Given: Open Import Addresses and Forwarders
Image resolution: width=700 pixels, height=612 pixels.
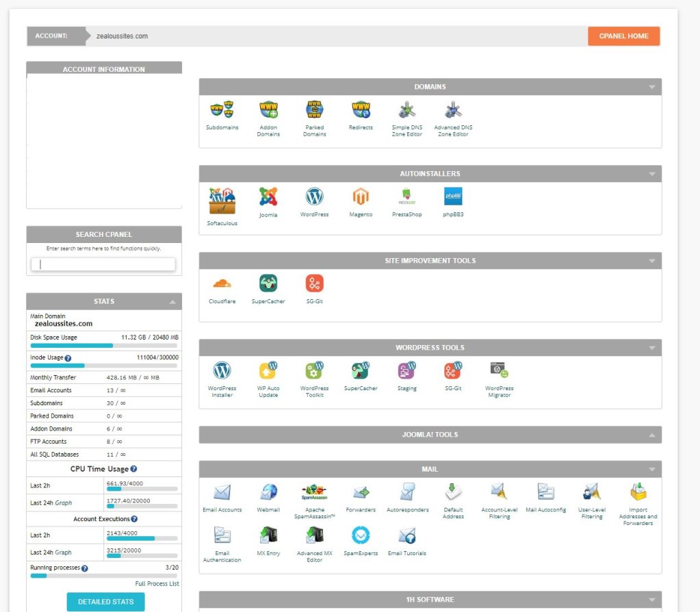Looking at the screenshot, I should [x=638, y=492].
